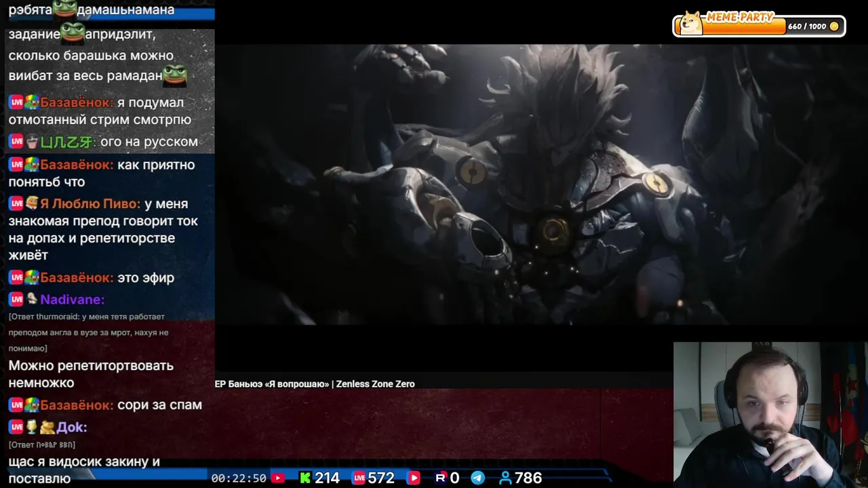Click the video title 'Баньюэ «Я вопрошаю» | Zenless Zone Zero'
The image size is (868, 488).
(320, 384)
